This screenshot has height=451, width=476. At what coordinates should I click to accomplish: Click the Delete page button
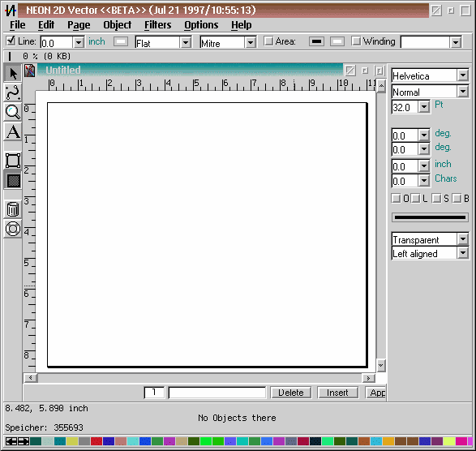click(291, 393)
